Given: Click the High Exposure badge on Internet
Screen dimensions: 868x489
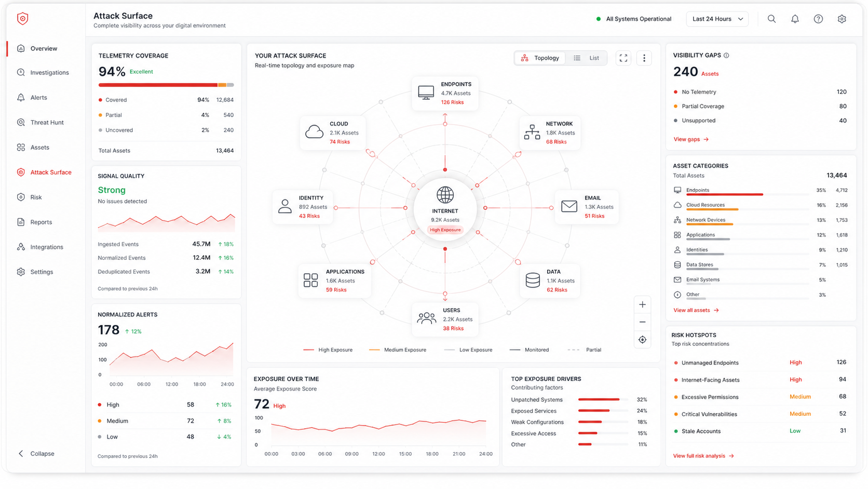Looking at the screenshot, I should tap(445, 230).
